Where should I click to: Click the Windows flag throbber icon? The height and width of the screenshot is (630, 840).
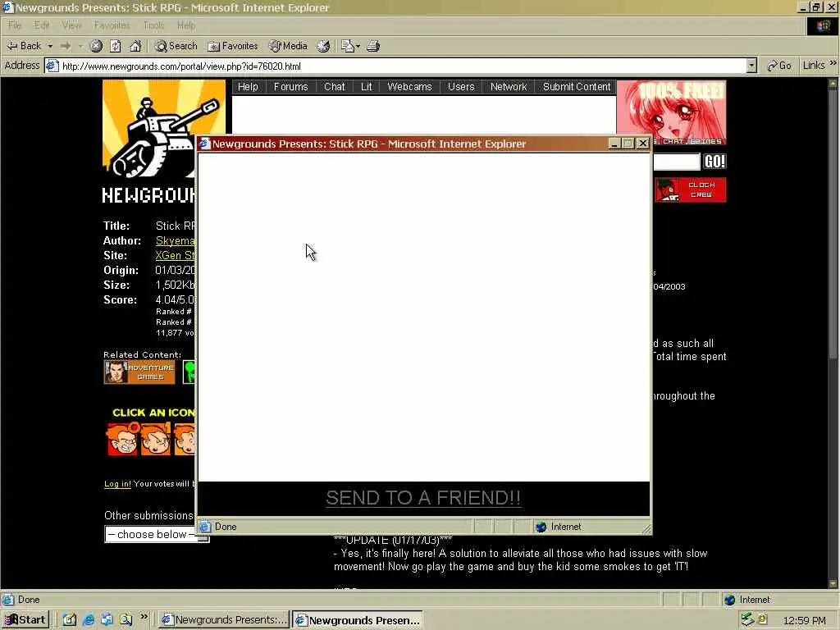(x=823, y=25)
